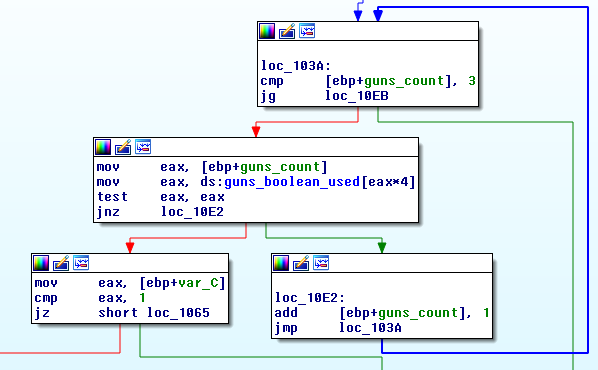598x370 pixels.
Task: Click color icon on guns_boolean_used node
Action: pos(103,147)
